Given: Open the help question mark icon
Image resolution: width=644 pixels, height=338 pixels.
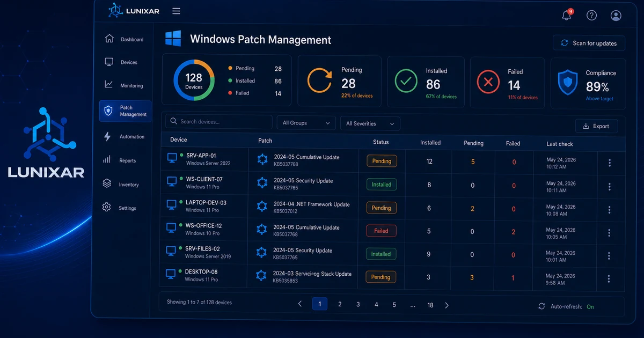Looking at the screenshot, I should click(x=591, y=15).
